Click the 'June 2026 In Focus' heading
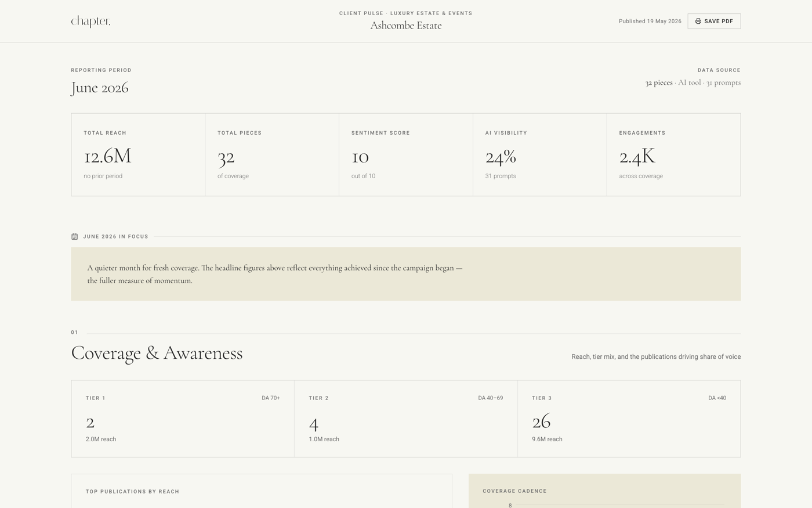 [x=116, y=237]
